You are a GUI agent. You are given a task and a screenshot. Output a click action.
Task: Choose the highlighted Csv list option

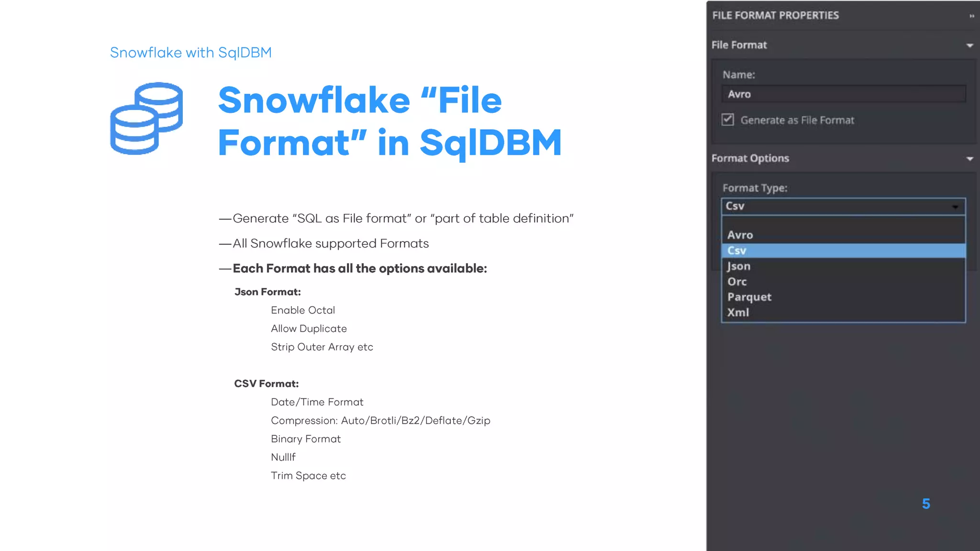(737, 251)
